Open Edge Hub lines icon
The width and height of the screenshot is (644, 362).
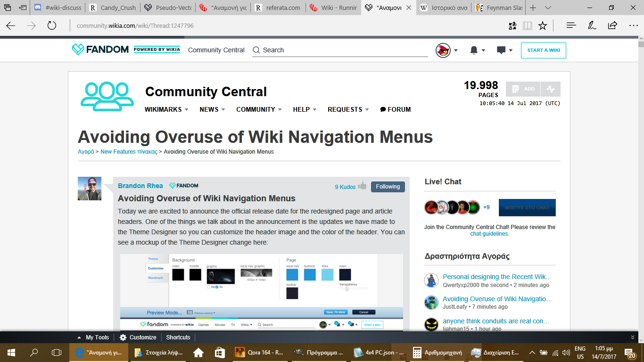point(571,25)
